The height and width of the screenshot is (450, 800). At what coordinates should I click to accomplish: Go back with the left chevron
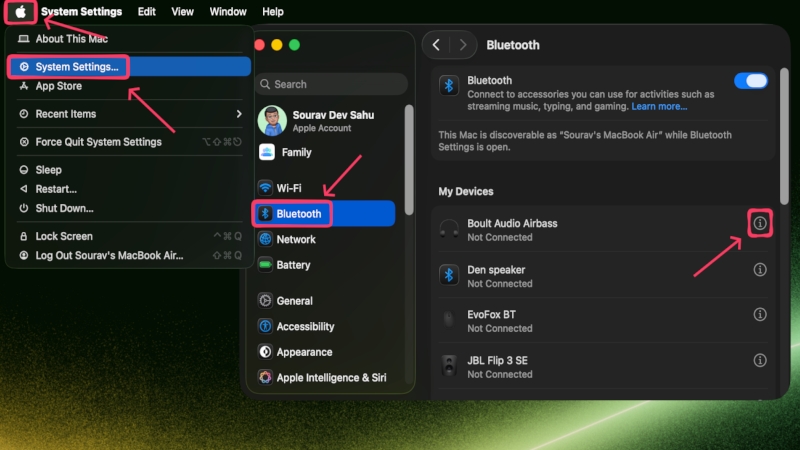pos(436,45)
